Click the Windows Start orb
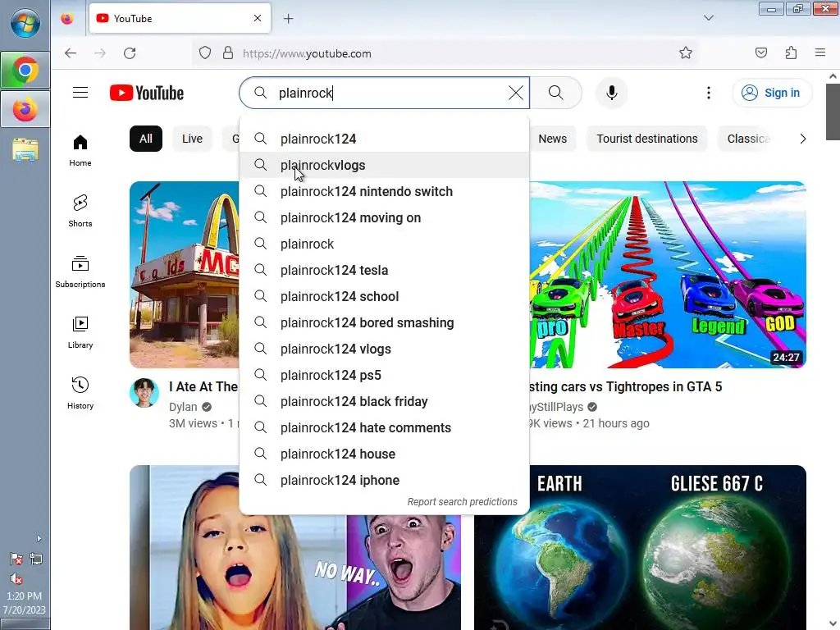Screen dimensions: 840x630 point(25,24)
